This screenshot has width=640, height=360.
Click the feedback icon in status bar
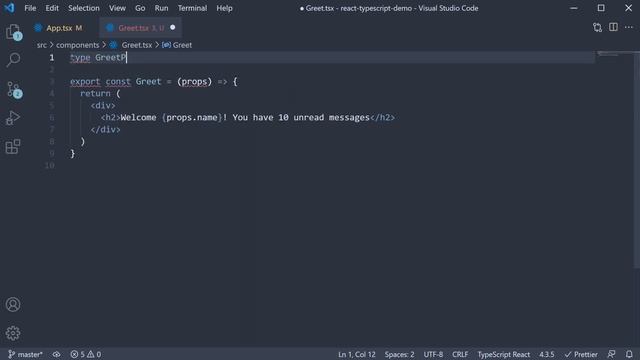coord(611,354)
